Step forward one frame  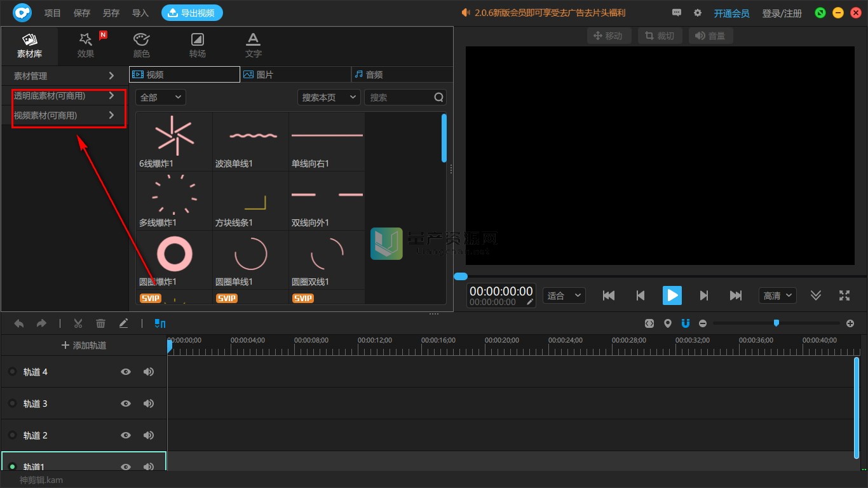pyautogui.click(x=704, y=295)
